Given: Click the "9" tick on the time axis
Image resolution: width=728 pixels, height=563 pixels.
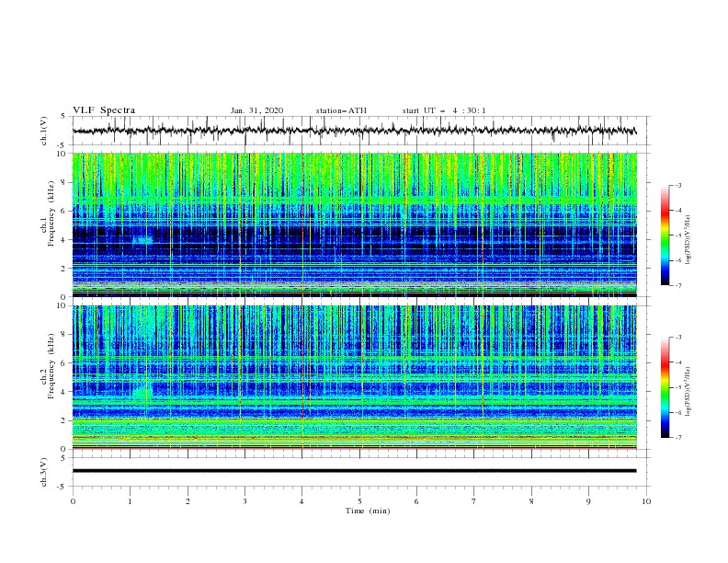Looking at the screenshot, I should (x=588, y=501).
